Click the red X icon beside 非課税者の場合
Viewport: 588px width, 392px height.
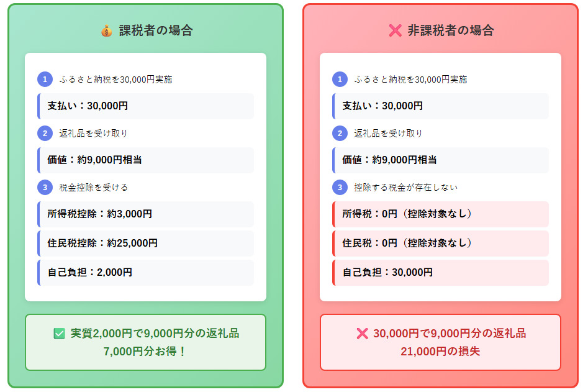coord(395,30)
